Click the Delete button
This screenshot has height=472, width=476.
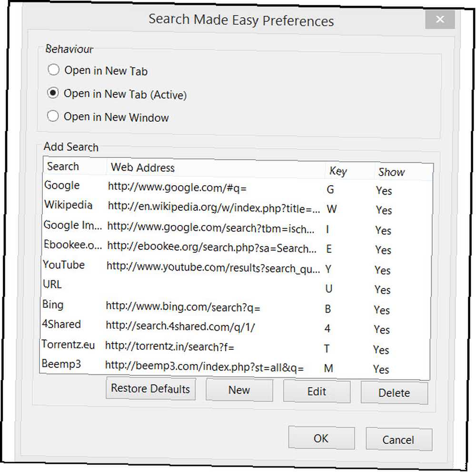click(394, 393)
